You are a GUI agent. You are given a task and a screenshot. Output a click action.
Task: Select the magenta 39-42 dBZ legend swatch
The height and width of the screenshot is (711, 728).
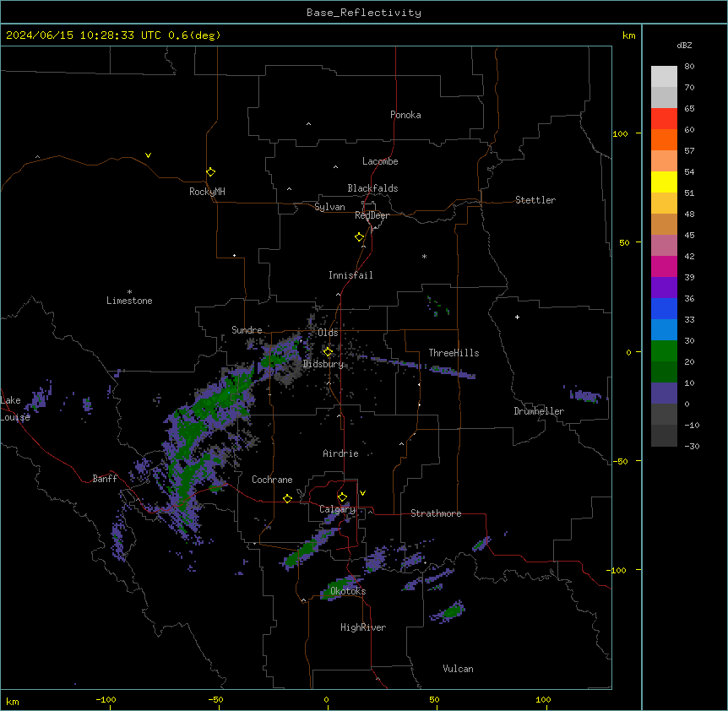pos(664,266)
